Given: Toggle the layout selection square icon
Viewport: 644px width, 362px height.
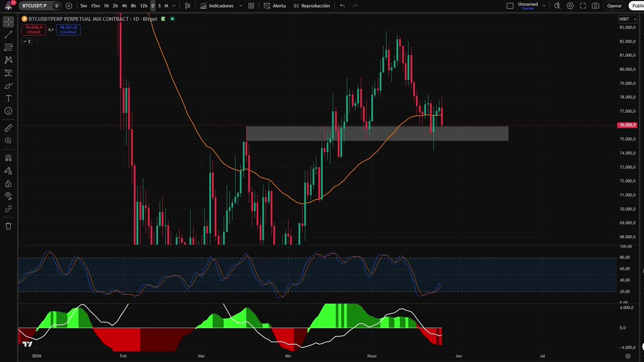Looking at the screenshot, I should pos(510,6).
